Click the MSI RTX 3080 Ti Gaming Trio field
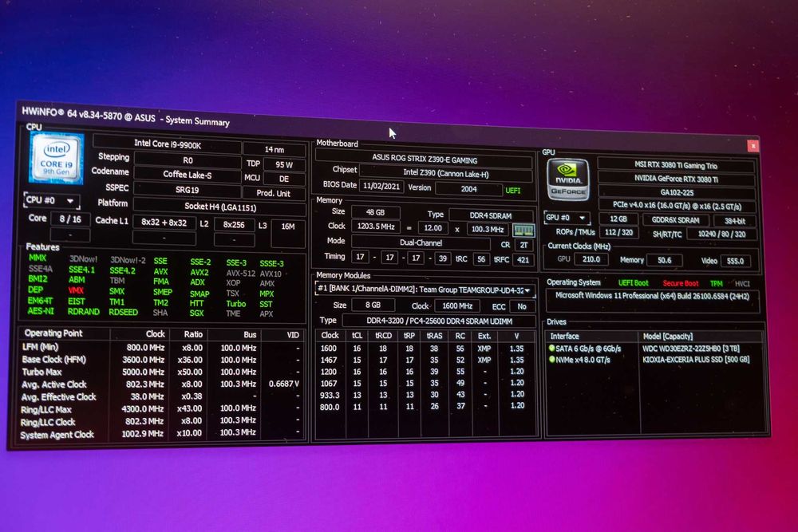 676,165
